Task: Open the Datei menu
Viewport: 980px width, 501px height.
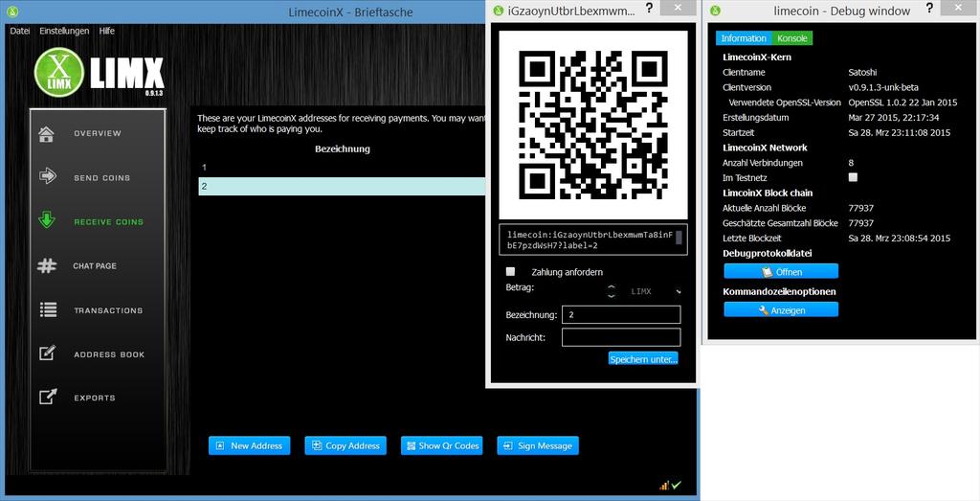Action: pyautogui.click(x=20, y=31)
